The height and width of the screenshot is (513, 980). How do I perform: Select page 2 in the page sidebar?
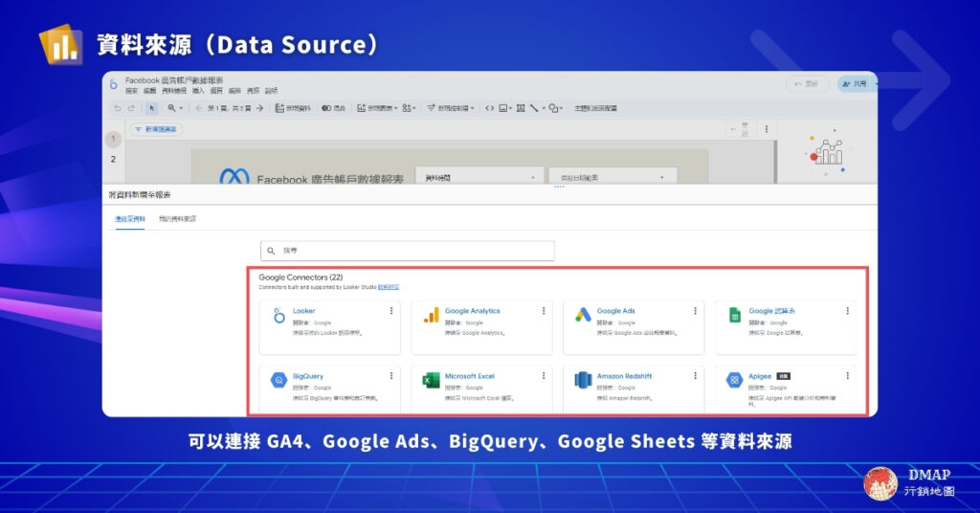coord(113,159)
